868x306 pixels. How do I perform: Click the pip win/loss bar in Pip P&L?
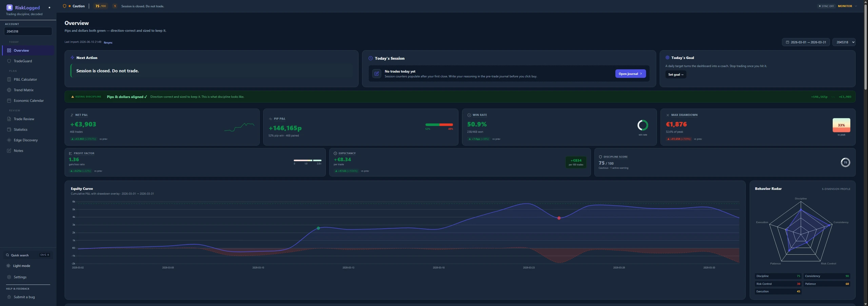(439, 125)
